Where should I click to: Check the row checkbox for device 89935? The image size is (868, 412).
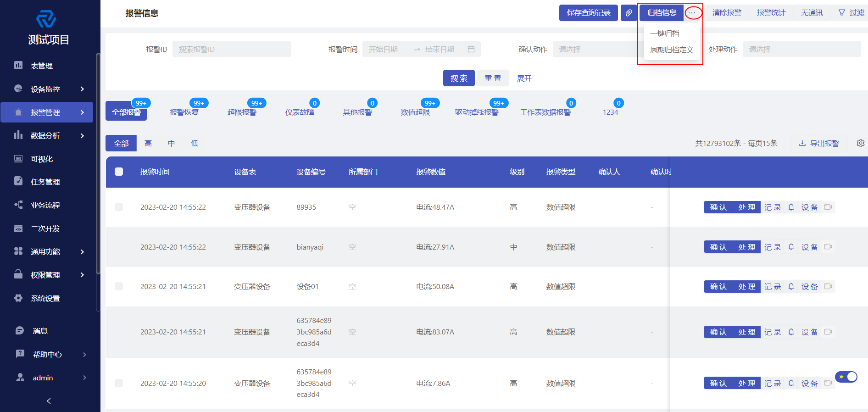tap(119, 207)
